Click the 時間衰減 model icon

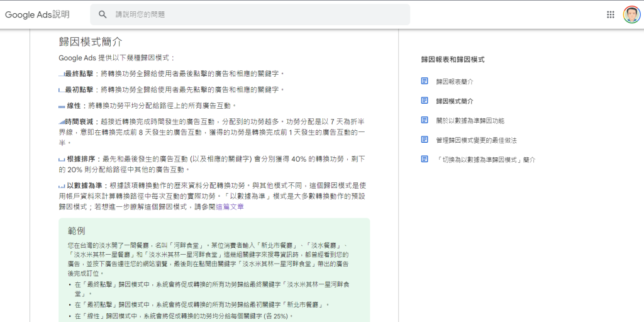coord(62,122)
